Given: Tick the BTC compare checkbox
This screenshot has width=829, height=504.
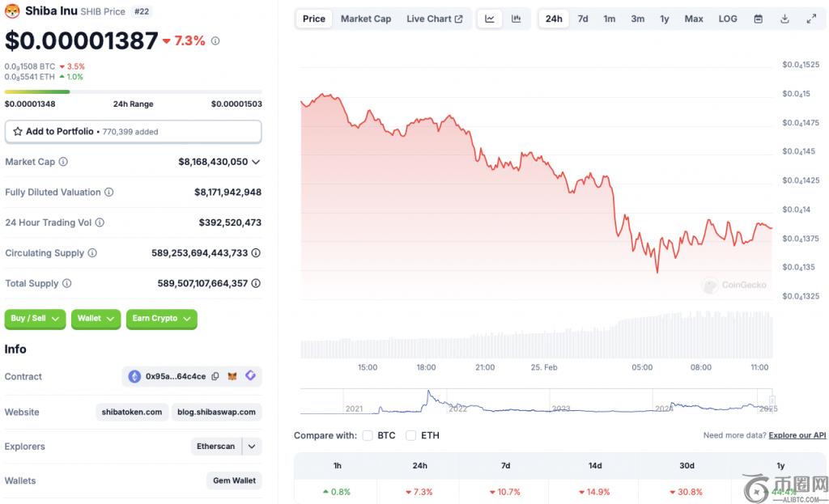Looking at the screenshot, I should tap(368, 435).
